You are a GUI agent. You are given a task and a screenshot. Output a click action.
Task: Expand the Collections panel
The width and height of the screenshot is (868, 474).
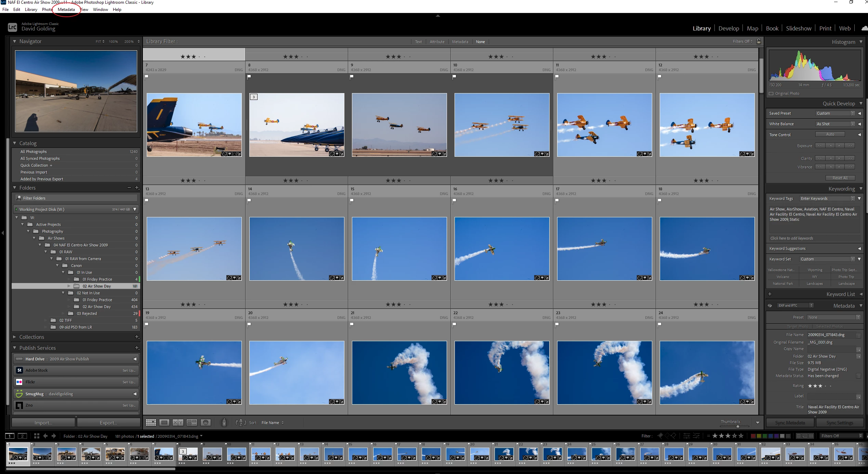pos(15,337)
